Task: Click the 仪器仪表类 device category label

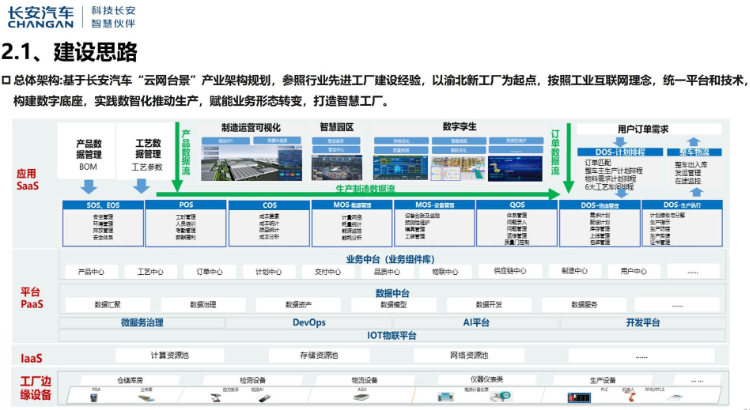Action: pyautogui.click(x=486, y=379)
